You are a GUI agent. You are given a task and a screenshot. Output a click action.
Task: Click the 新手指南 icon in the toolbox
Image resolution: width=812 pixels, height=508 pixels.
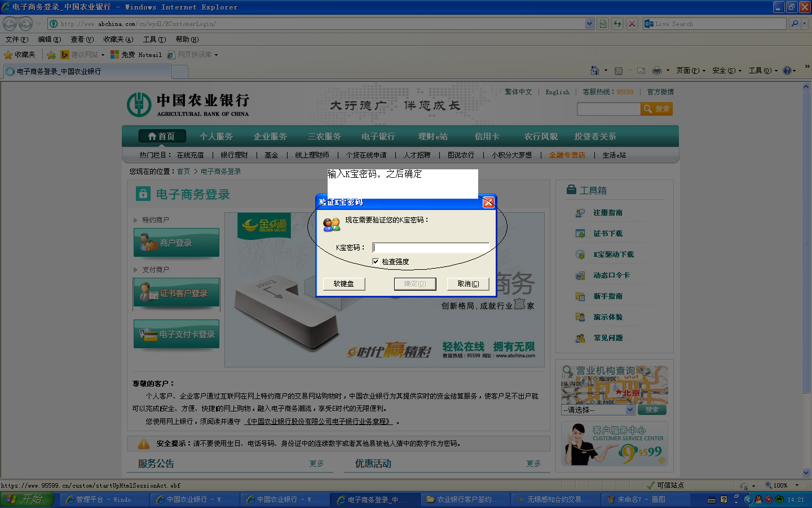point(580,296)
